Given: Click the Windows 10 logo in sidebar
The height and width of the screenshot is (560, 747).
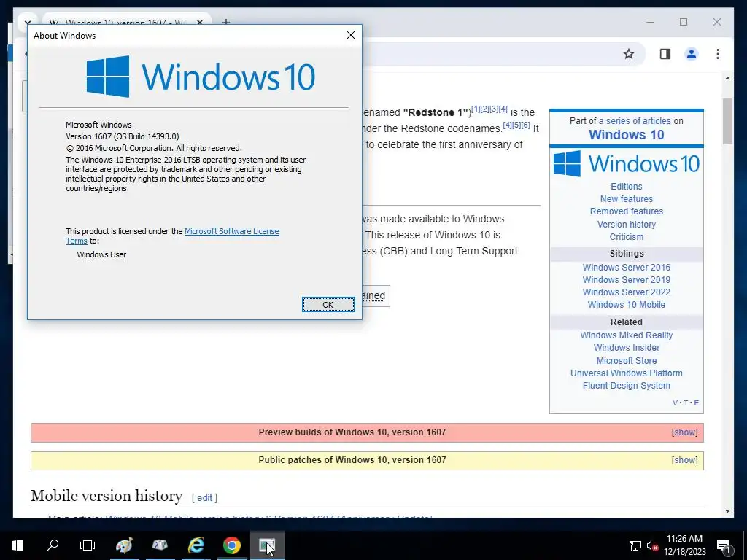Looking at the screenshot, I should (x=627, y=164).
